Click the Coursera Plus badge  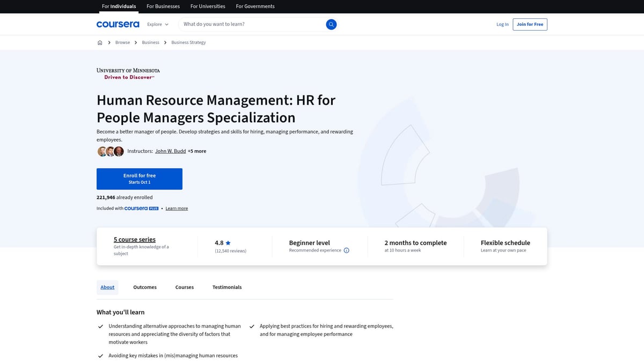click(x=141, y=208)
